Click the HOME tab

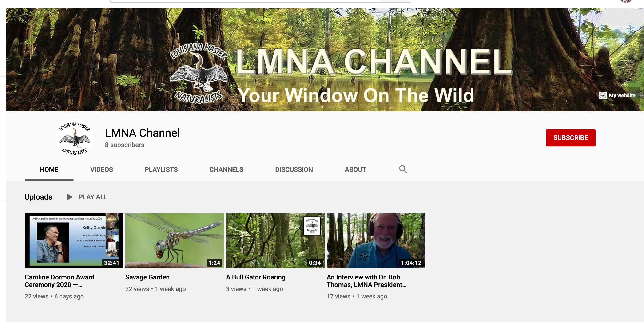click(49, 170)
